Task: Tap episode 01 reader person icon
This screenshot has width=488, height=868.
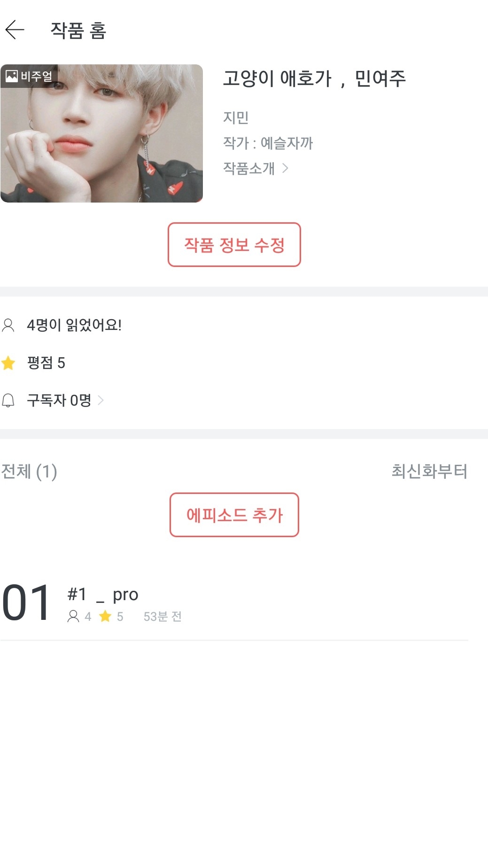Action: 73,616
